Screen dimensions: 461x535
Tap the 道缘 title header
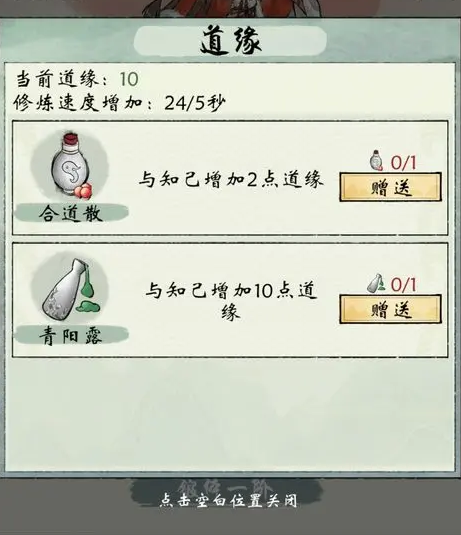pos(230,41)
